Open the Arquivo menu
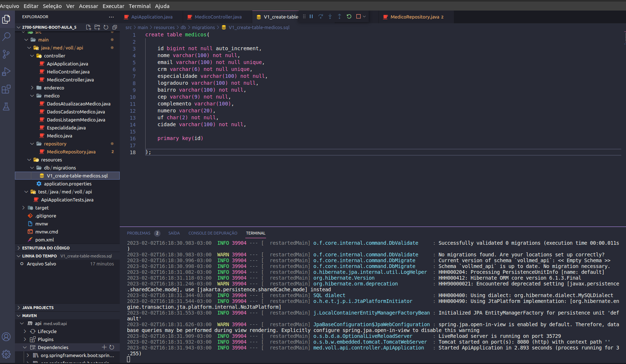 9,6
